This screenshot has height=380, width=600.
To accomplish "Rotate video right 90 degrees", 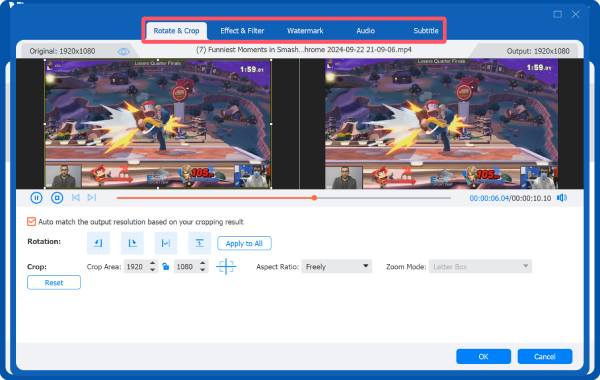I will [132, 243].
